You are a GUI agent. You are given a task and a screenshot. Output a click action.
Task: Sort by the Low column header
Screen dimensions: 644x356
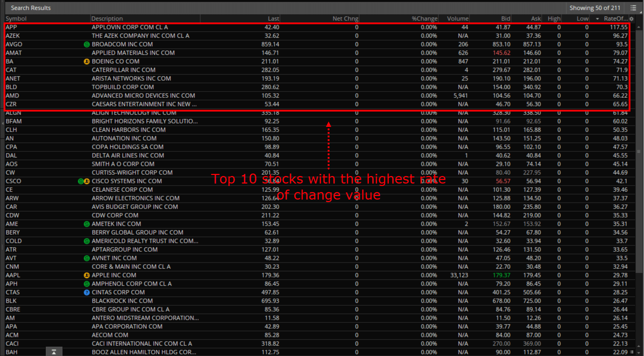coord(583,19)
